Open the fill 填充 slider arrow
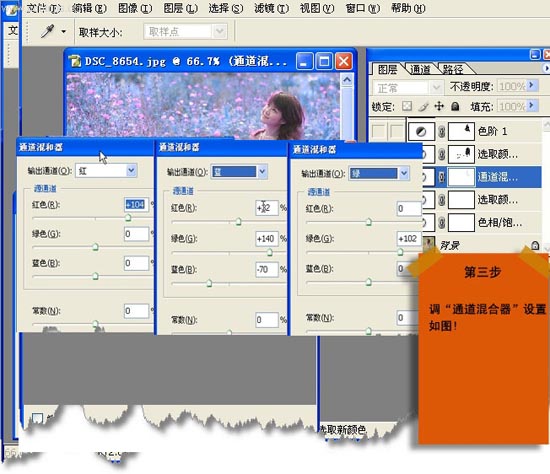This screenshot has height=474, width=550. pyautogui.click(x=532, y=105)
